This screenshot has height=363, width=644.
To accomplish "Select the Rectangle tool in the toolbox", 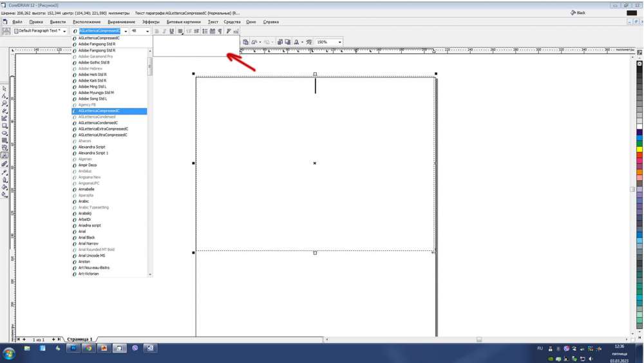I will pos(5,126).
